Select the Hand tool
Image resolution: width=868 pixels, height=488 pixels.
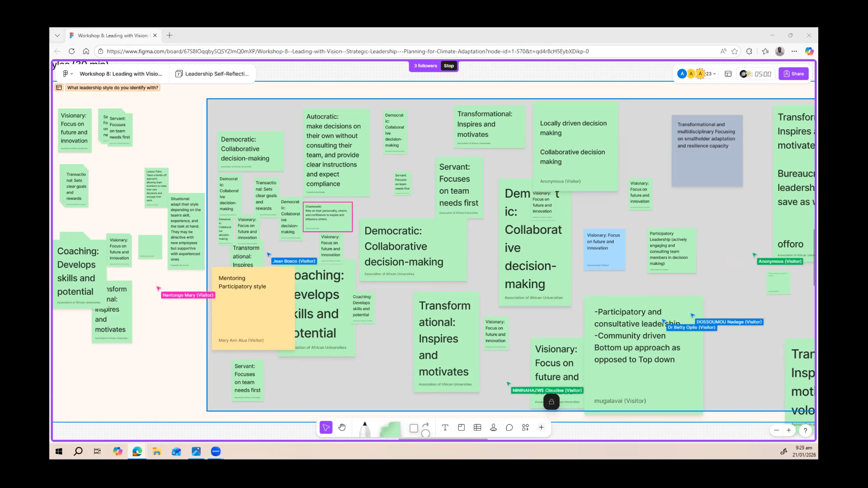pos(342,427)
